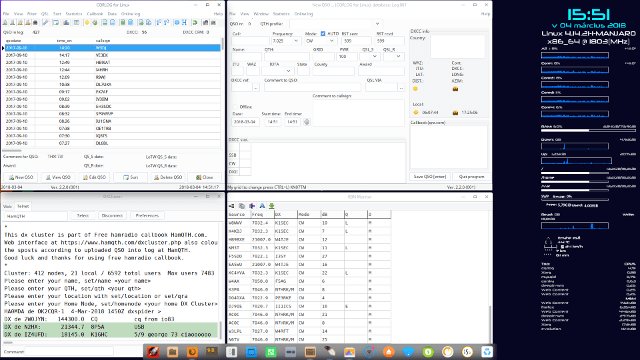640x360 pixels.
Task: Click the View QSO button
Action: coord(58,178)
